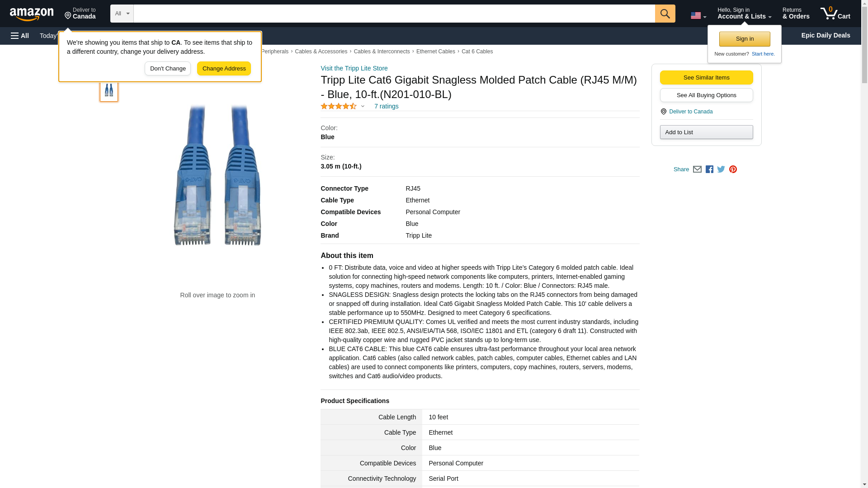Click Don't Change button
Image resolution: width=868 pixels, height=488 pixels.
tap(168, 69)
